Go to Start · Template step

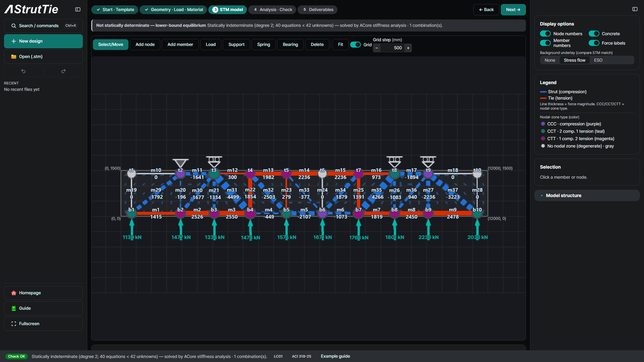coord(115,10)
